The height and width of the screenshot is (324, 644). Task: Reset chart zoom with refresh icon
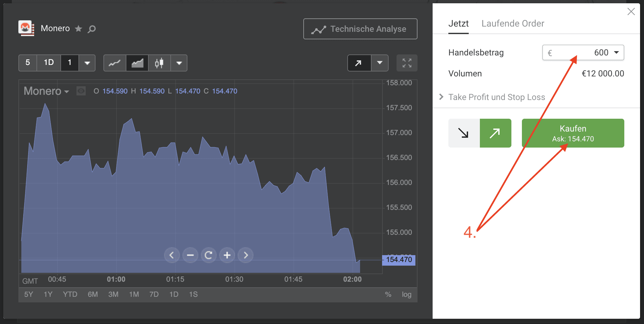coord(208,255)
